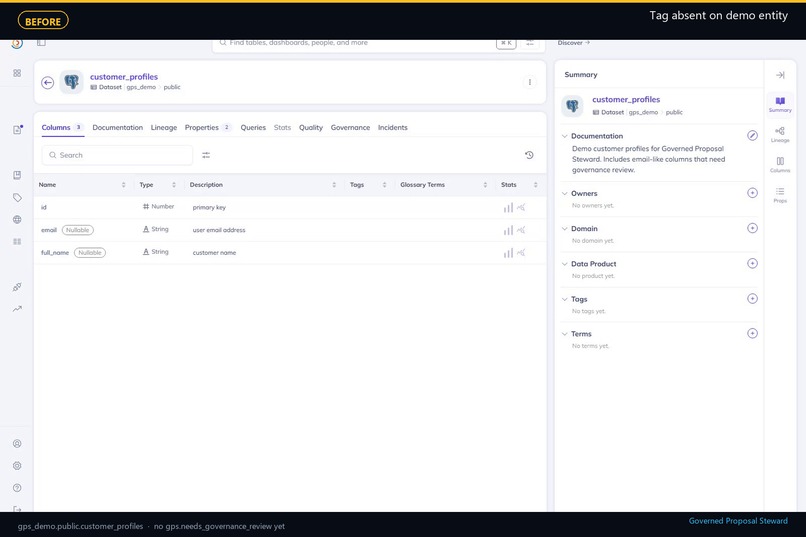
Task: Sort by the Description column header arrows
Action: click(334, 185)
